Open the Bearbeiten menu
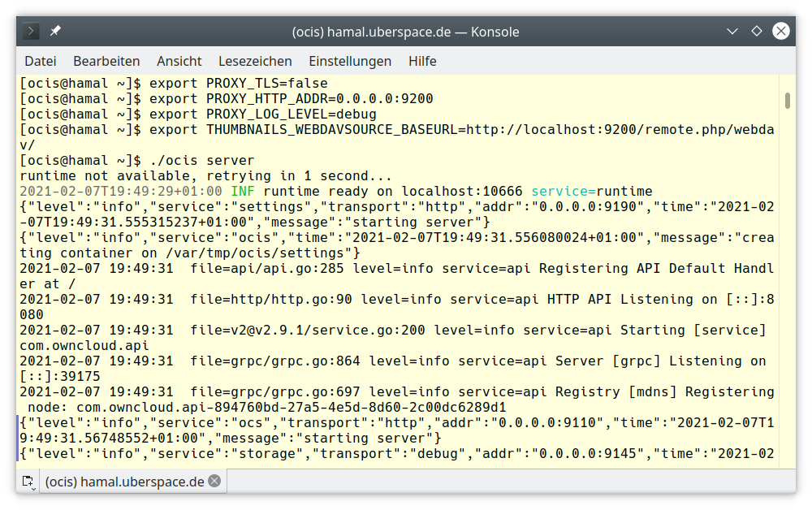The height and width of the screenshot is (510, 812). click(106, 61)
